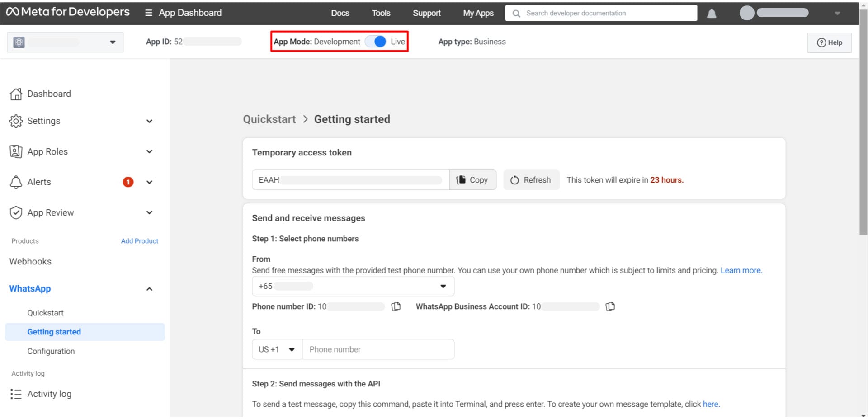Click the Alerts bell icon in sidebar
The height and width of the screenshot is (419, 868).
coord(16,182)
